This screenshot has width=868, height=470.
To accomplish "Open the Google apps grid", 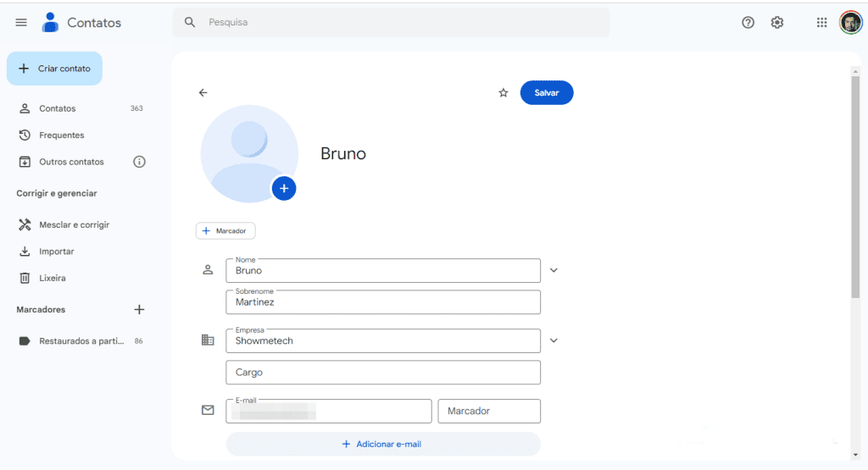I will click(821, 22).
